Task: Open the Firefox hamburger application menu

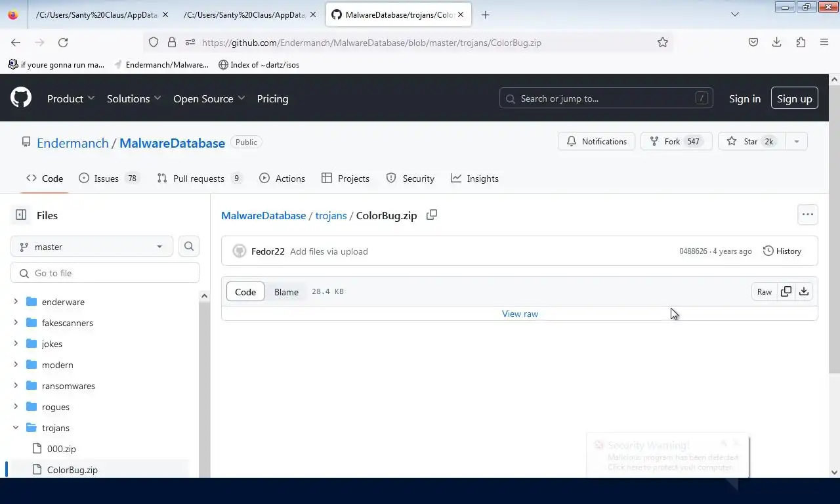Action: pyautogui.click(x=824, y=42)
